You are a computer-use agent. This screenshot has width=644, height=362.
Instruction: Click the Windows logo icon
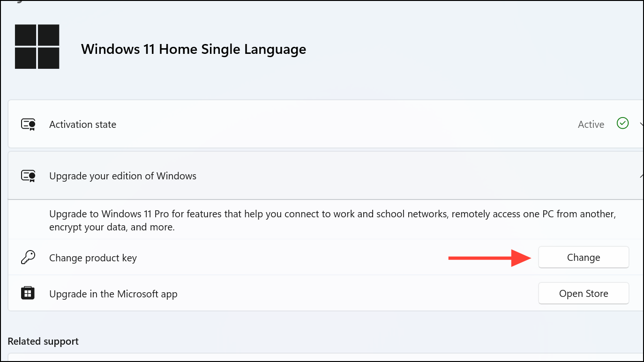(37, 47)
